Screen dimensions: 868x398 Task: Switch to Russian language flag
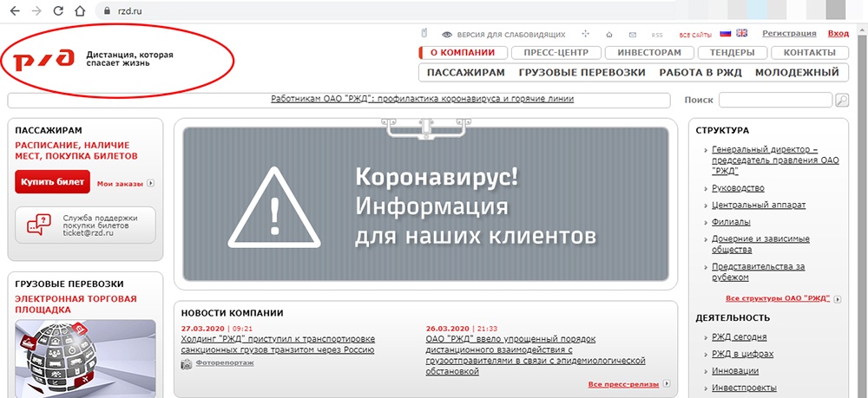click(725, 33)
